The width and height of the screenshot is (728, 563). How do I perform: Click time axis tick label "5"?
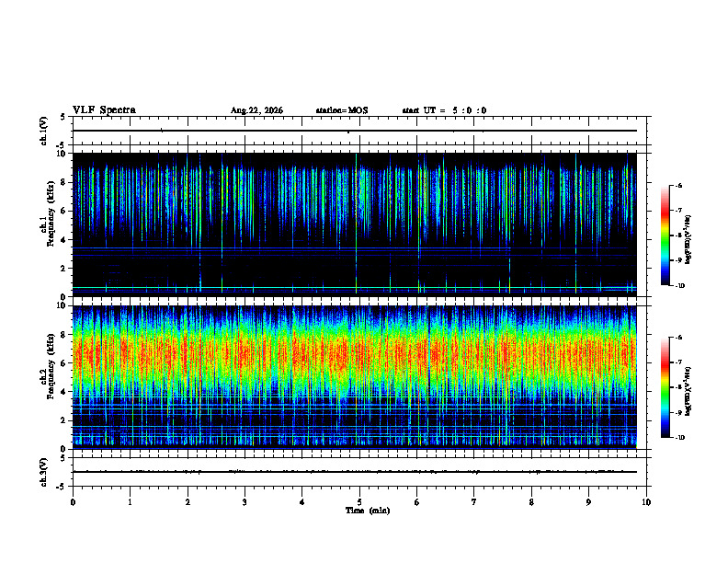pos(359,502)
